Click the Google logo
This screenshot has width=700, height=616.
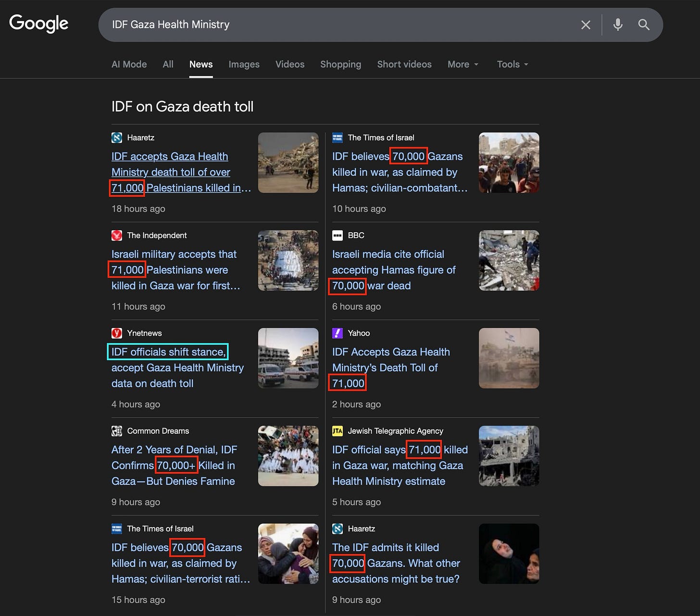pos(39,24)
